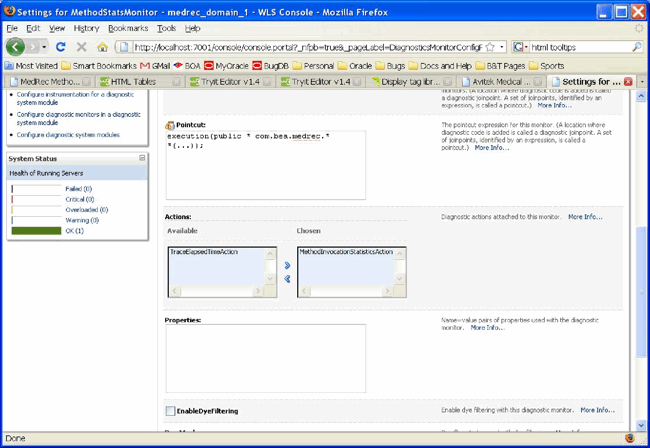
Task: Click the Critical (0) server health link
Action: [x=80, y=199]
